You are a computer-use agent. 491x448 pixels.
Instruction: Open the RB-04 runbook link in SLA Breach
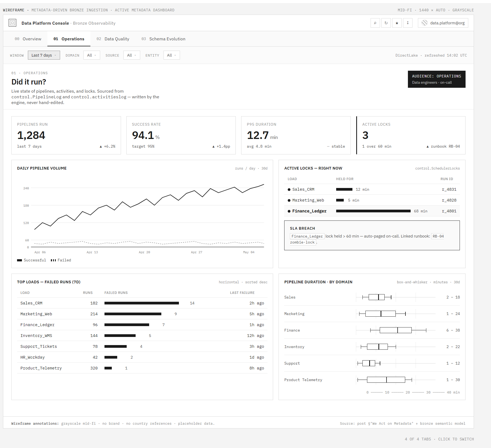[x=438, y=236]
